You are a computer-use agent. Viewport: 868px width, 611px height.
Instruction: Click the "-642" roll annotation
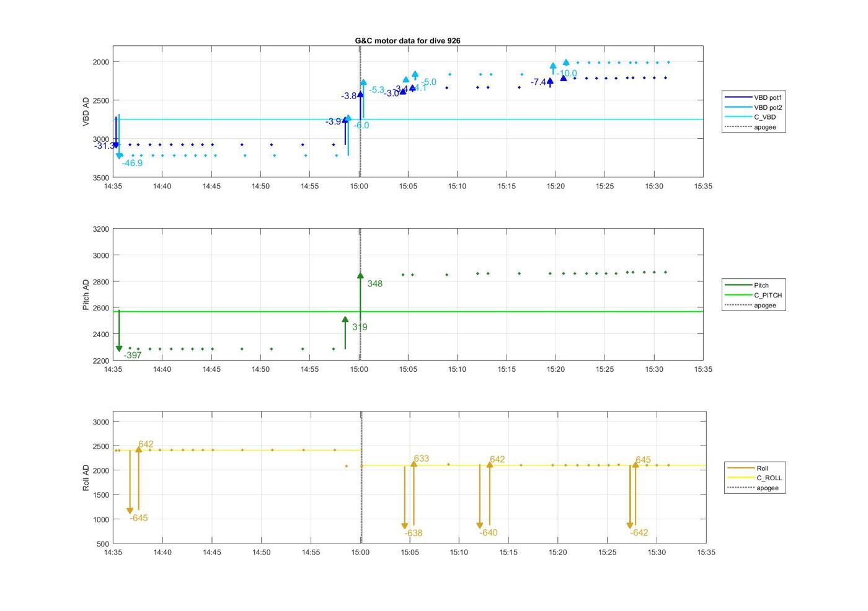tap(639, 533)
